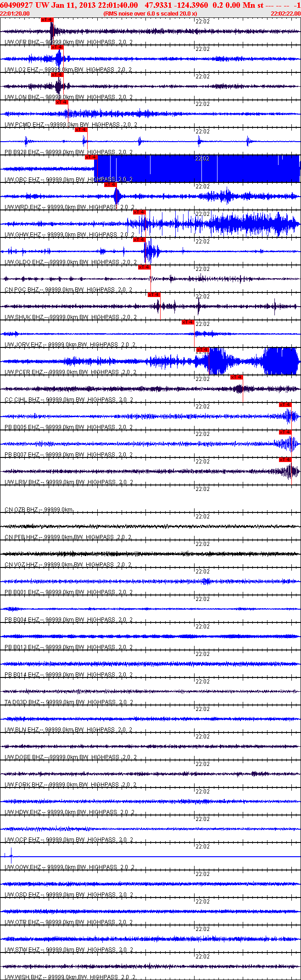Select station label "UW.BLN EHZ"

point(22,730)
